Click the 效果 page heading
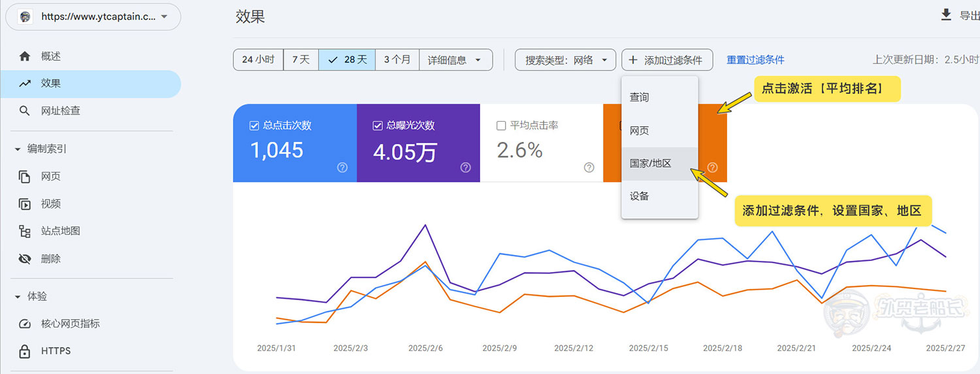980x374 pixels. [x=250, y=16]
